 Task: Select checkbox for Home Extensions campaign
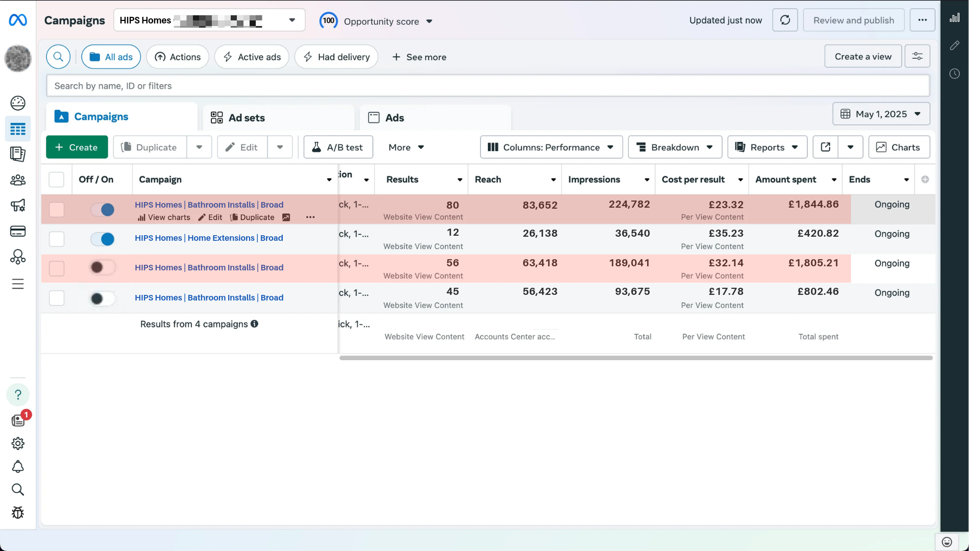pyautogui.click(x=56, y=239)
